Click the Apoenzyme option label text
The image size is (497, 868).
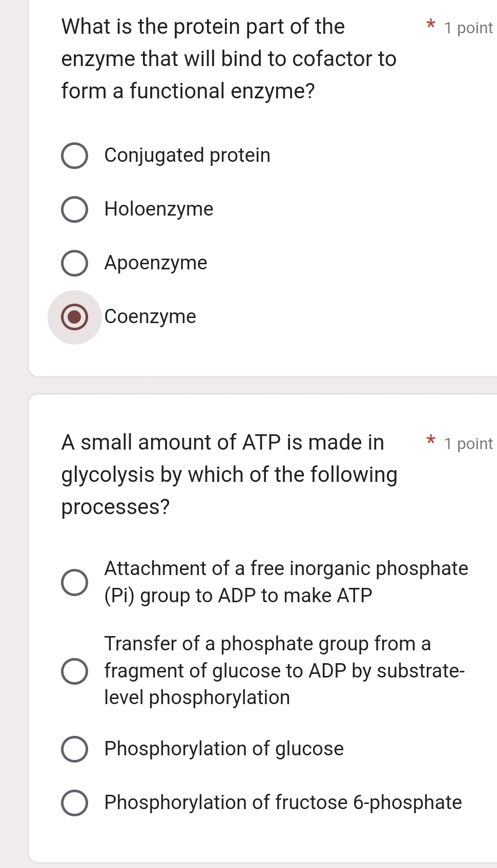(156, 263)
